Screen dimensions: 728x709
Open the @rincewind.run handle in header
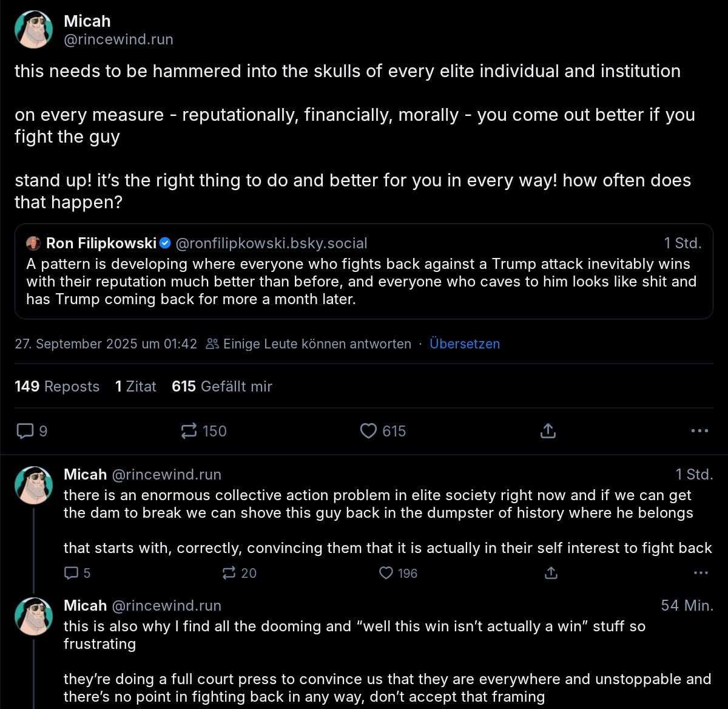(x=118, y=39)
